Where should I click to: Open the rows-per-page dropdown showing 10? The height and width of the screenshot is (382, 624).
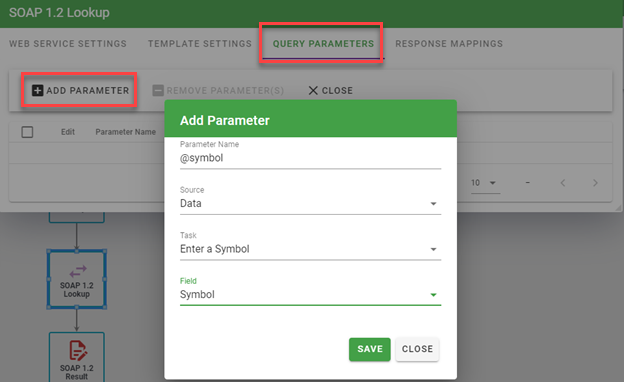click(485, 183)
